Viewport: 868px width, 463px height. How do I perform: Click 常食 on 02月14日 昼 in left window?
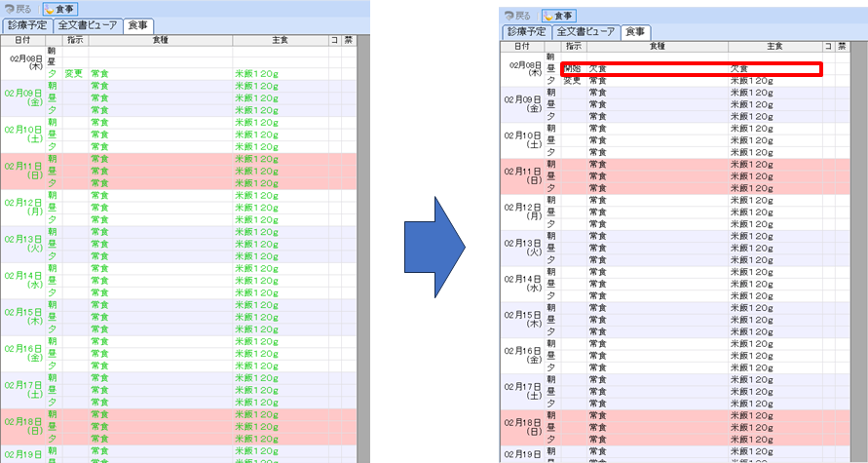click(x=99, y=281)
